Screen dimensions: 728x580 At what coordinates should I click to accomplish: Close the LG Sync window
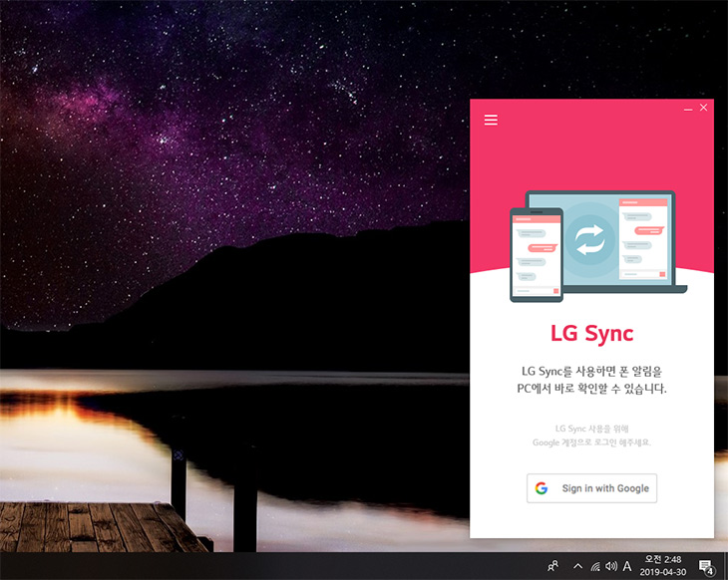704,108
